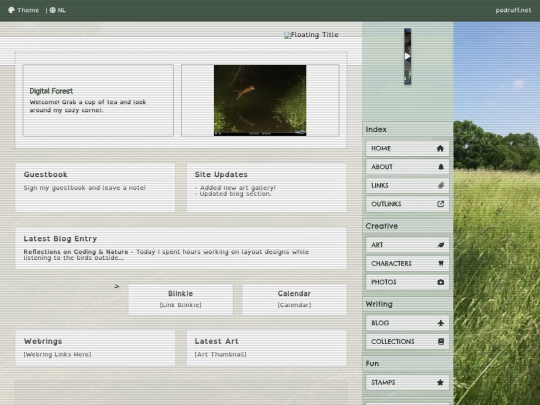The height and width of the screenshot is (405, 540).
Task: Click the Floating Title image
Action: coord(311,35)
